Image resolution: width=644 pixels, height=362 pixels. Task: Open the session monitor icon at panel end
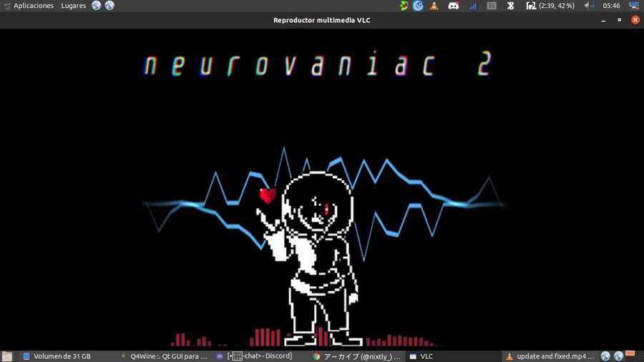tap(634, 5)
